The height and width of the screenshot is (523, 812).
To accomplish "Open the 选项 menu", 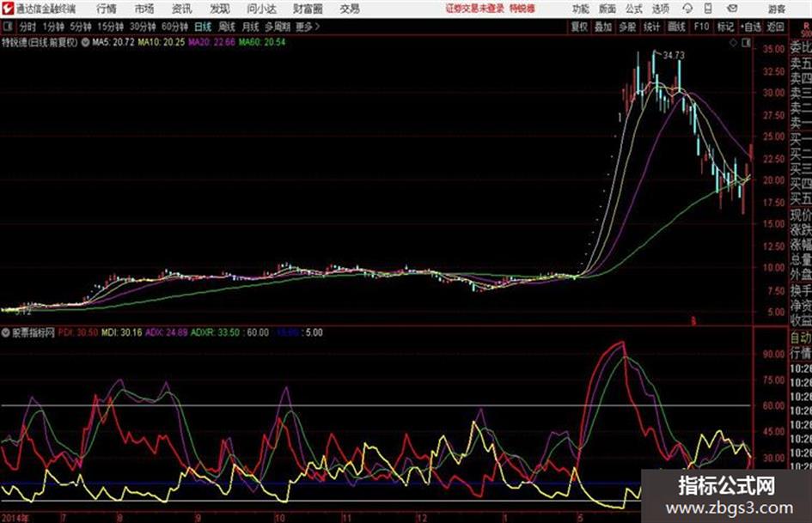I will click(x=660, y=9).
